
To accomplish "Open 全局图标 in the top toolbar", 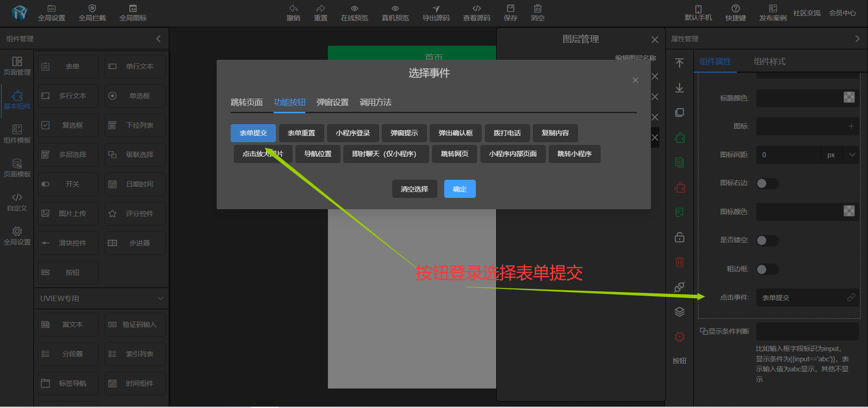I will tap(133, 13).
